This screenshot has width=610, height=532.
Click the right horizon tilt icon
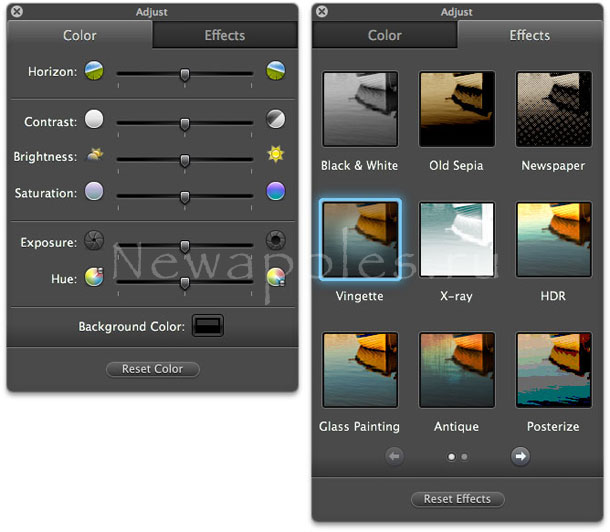click(x=275, y=71)
